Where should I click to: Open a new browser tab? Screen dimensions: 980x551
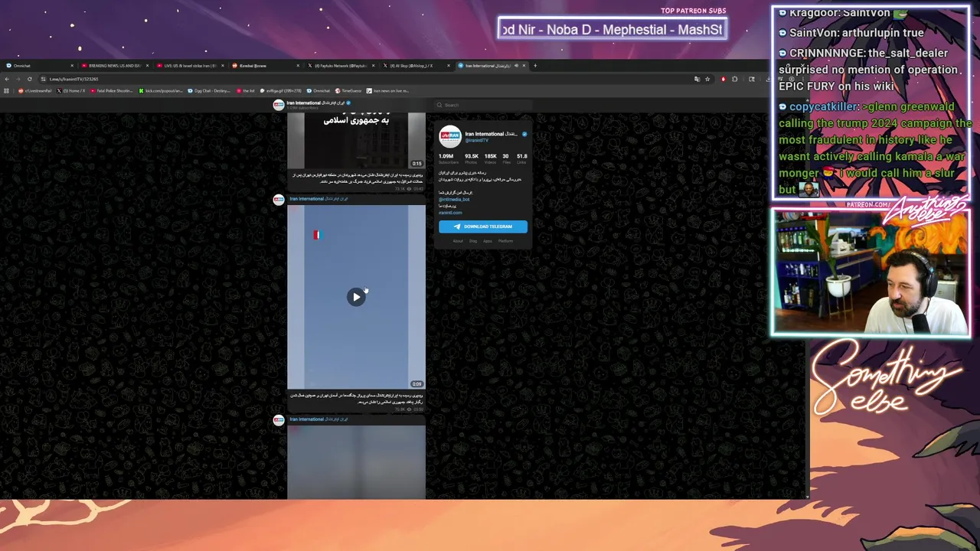click(535, 66)
